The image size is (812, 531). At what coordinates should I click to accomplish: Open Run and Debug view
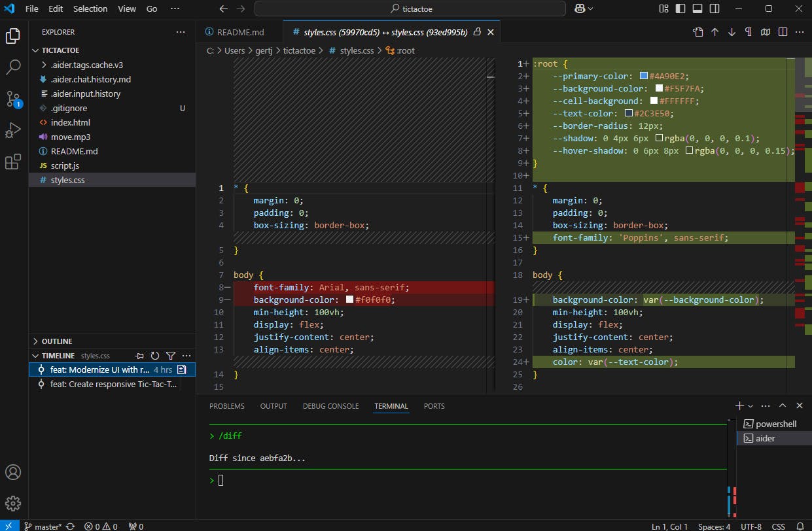point(13,130)
